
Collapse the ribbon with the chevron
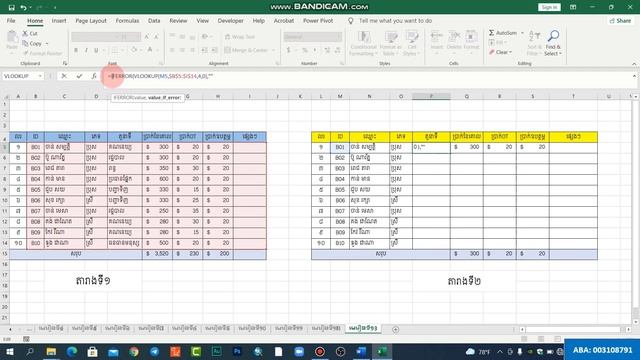(634, 64)
